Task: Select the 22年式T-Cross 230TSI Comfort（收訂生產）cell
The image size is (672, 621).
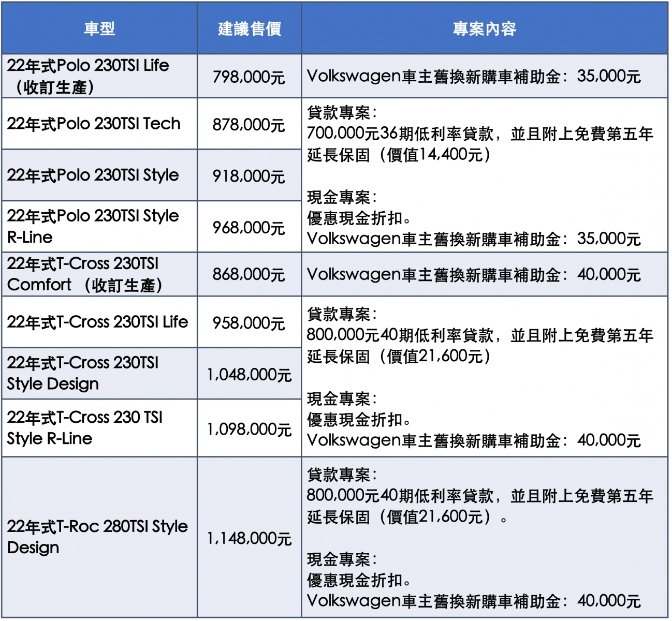Action: click(x=99, y=274)
